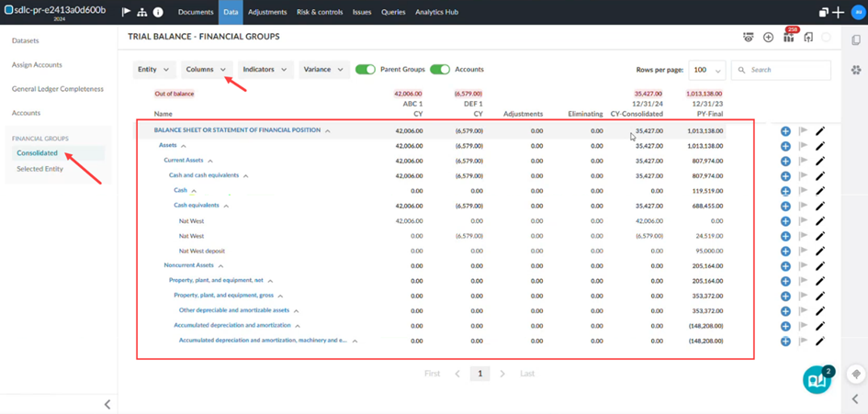Open the info icon in header

pos(158,12)
